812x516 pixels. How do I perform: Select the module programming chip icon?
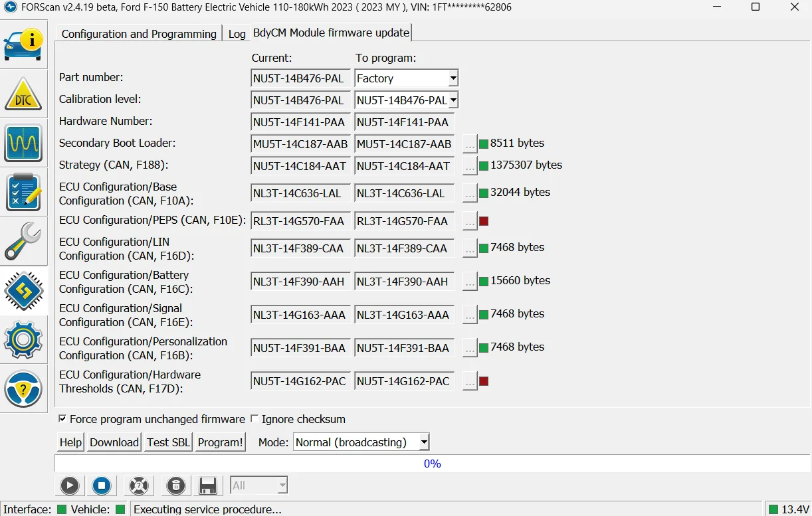pyautogui.click(x=24, y=291)
